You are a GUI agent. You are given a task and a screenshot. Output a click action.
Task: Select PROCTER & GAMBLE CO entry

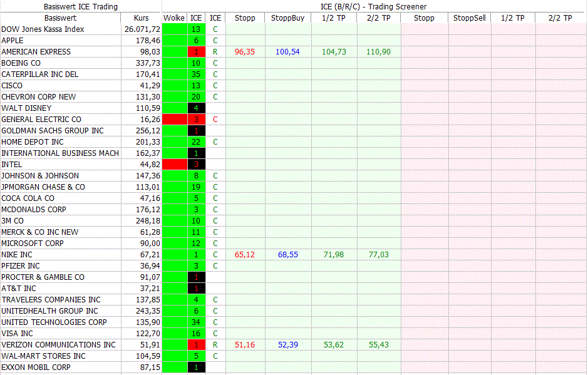pyautogui.click(x=43, y=277)
